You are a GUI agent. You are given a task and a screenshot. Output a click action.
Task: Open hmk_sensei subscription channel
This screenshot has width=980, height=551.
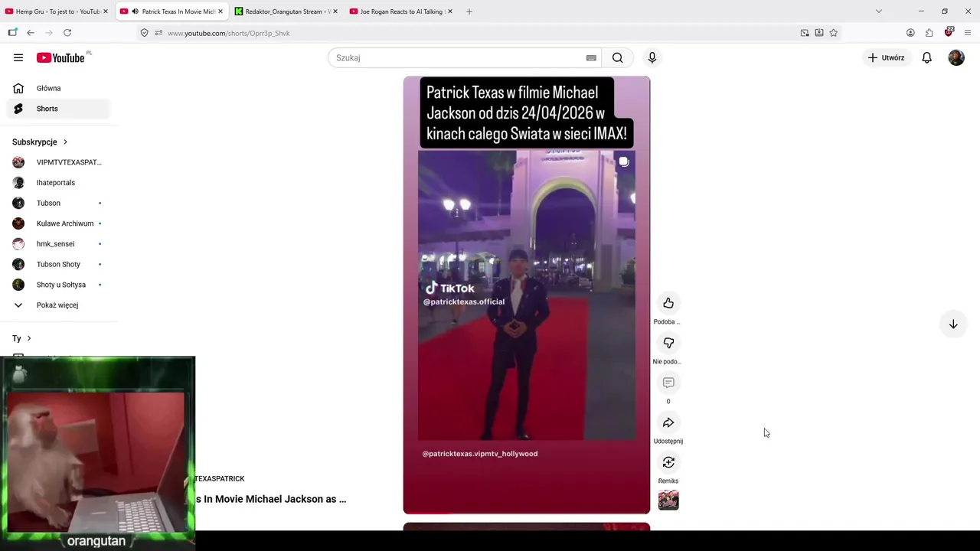coord(59,244)
